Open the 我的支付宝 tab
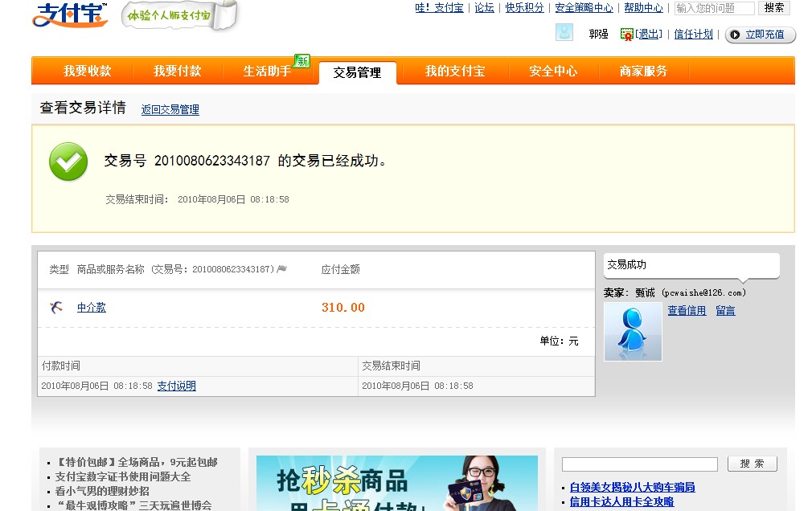 click(x=455, y=72)
